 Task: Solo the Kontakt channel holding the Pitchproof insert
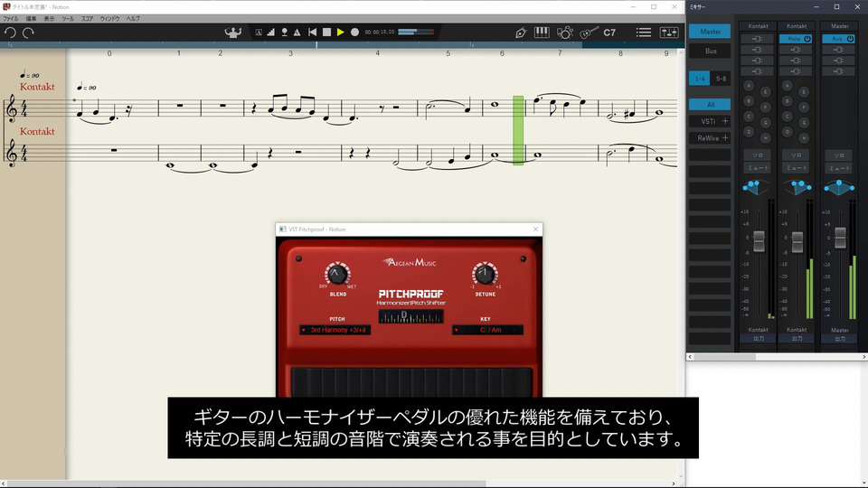pyautogui.click(x=797, y=155)
